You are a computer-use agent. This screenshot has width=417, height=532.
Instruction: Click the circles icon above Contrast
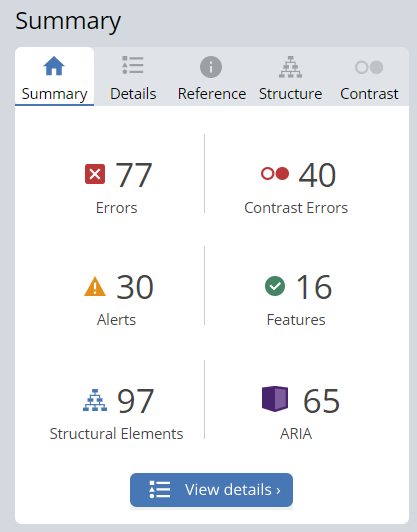[369, 67]
